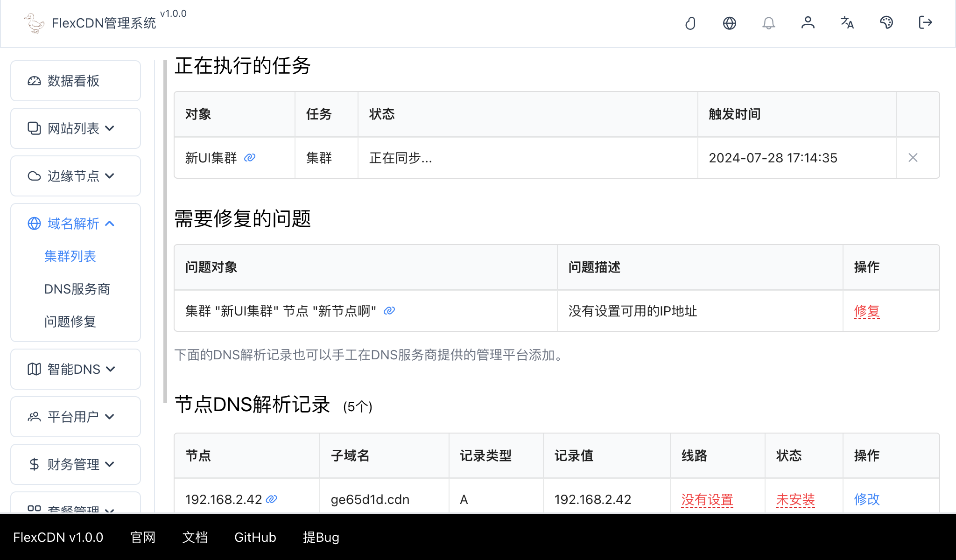Click the globe icon in the top bar
Image resolution: width=956 pixels, height=560 pixels.
[x=730, y=23]
